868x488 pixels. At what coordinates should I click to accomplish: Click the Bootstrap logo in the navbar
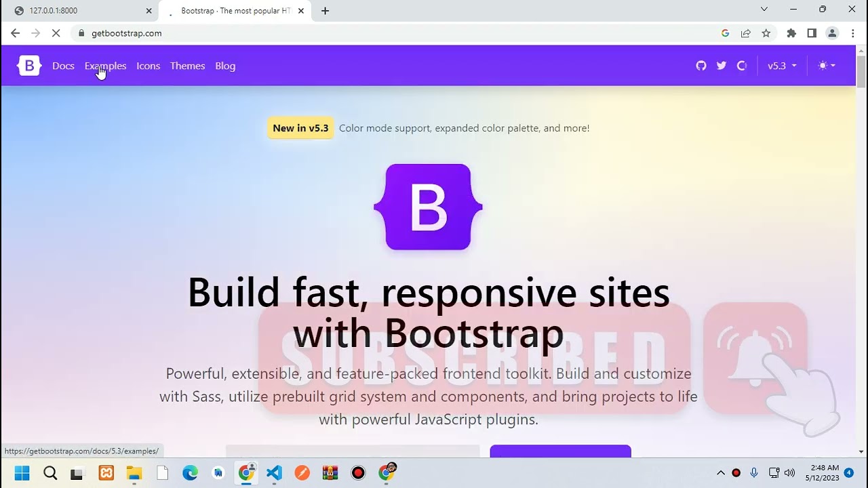pyautogui.click(x=29, y=66)
